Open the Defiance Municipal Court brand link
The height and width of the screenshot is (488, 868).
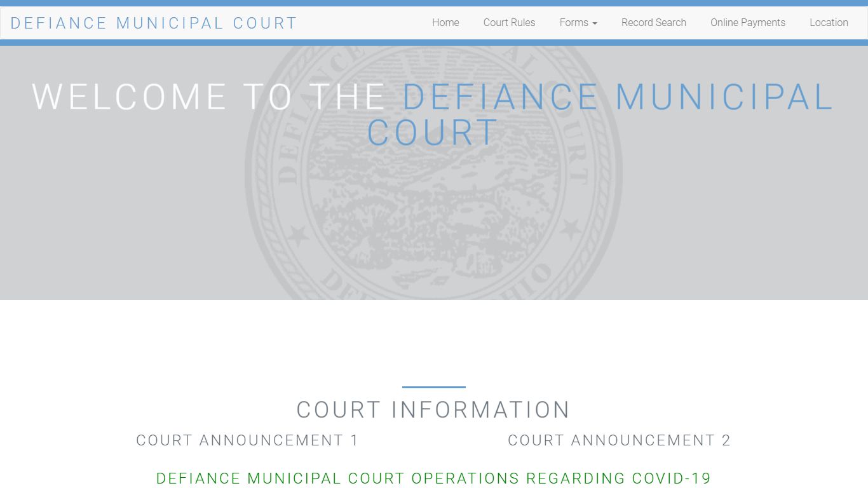(x=154, y=23)
